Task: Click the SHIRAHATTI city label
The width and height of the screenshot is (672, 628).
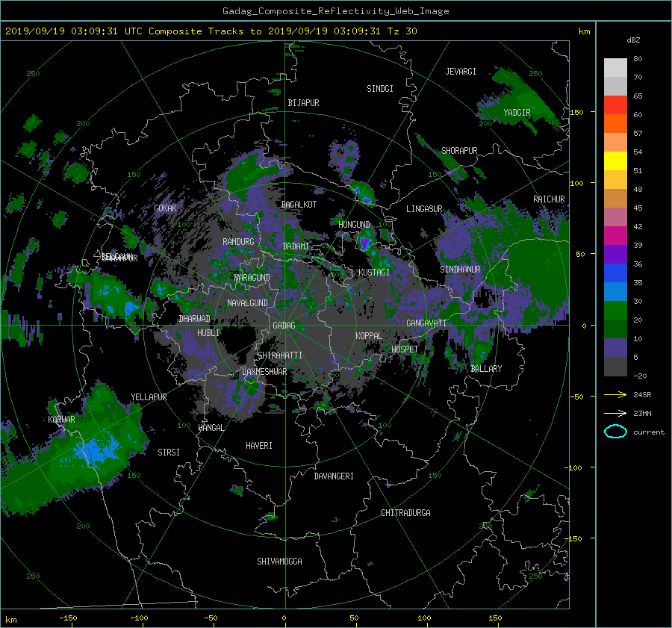Action: (280, 355)
